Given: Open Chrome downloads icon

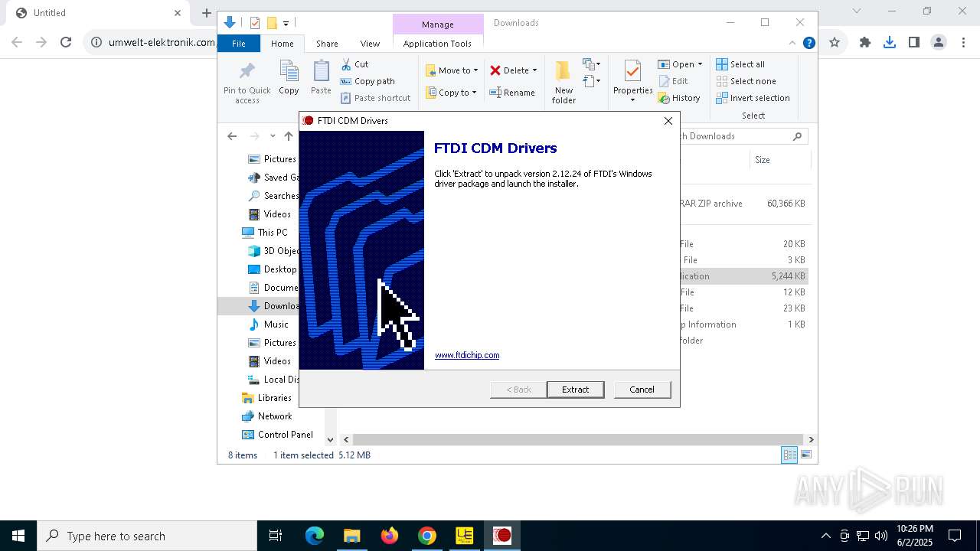Looking at the screenshot, I should tap(890, 43).
